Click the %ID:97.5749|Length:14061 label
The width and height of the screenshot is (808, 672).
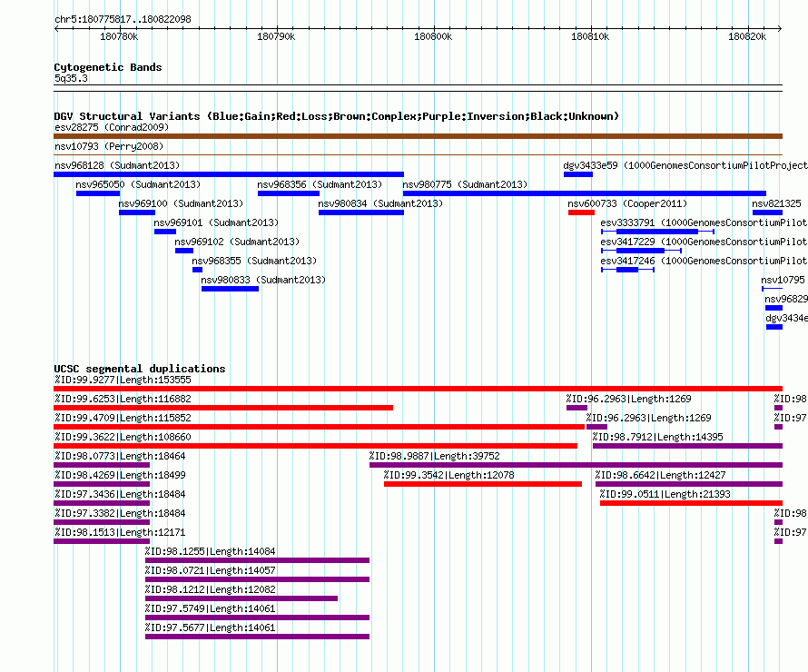tap(211, 608)
